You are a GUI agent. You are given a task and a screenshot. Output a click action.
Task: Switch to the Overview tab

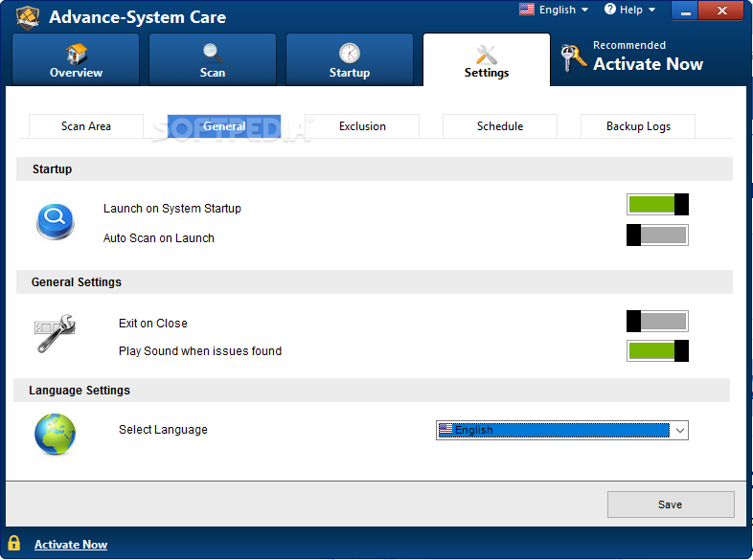point(76,59)
